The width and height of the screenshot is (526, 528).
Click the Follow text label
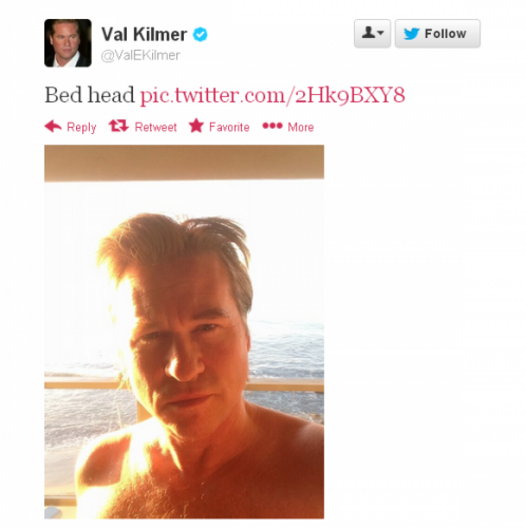(x=446, y=34)
